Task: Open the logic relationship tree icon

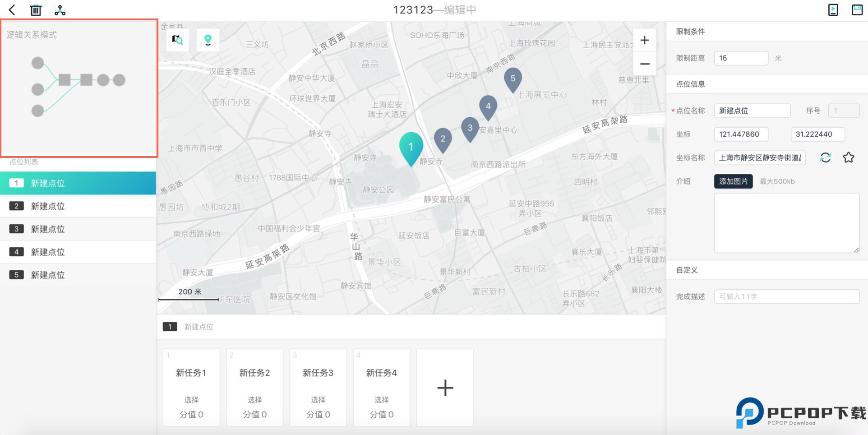Action: (60, 10)
